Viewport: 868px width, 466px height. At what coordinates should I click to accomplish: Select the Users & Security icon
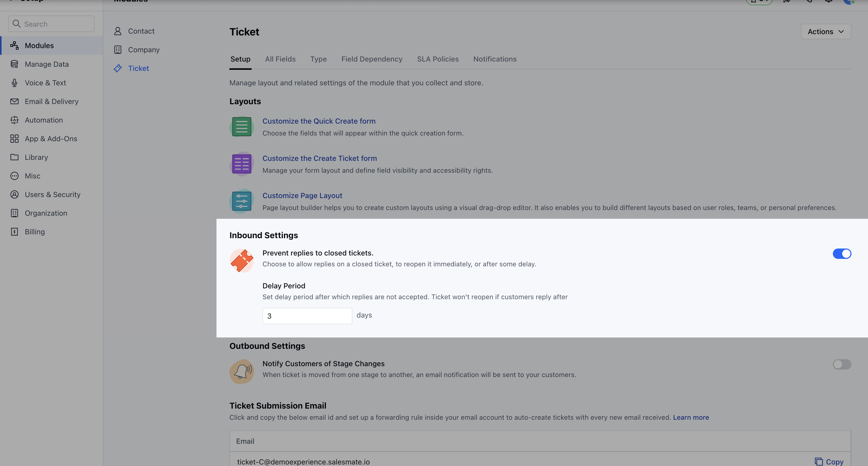point(14,194)
